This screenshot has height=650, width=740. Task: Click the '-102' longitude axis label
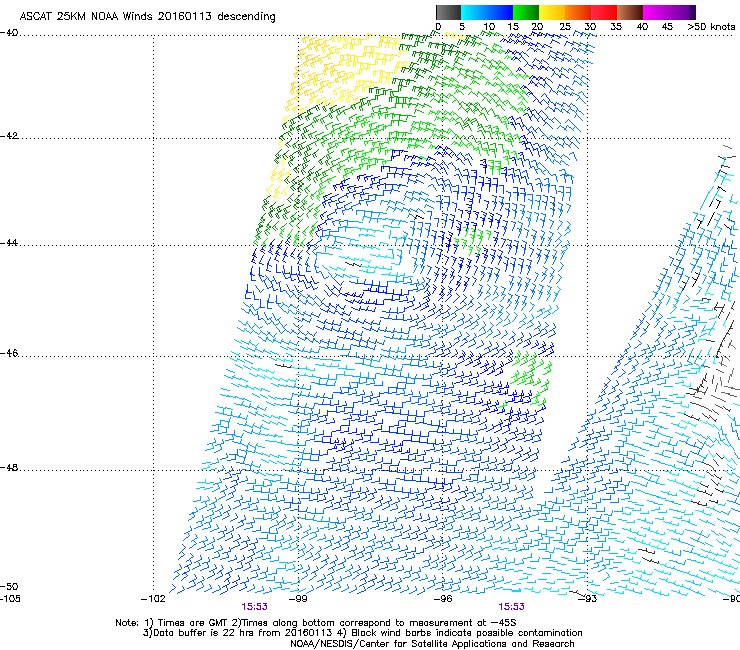click(153, 599)
